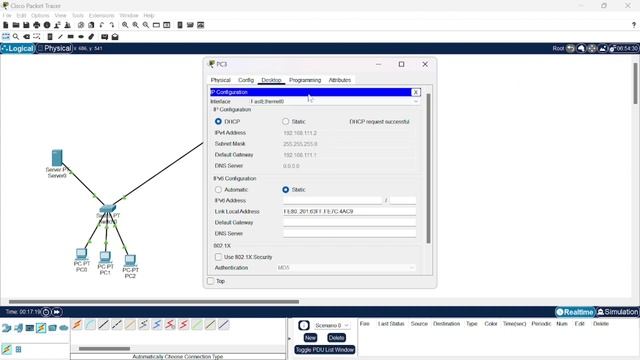Screen dimensions: 640x360
Task: Click the Power Cycle Devices button
Action: [x=46, y=312]
